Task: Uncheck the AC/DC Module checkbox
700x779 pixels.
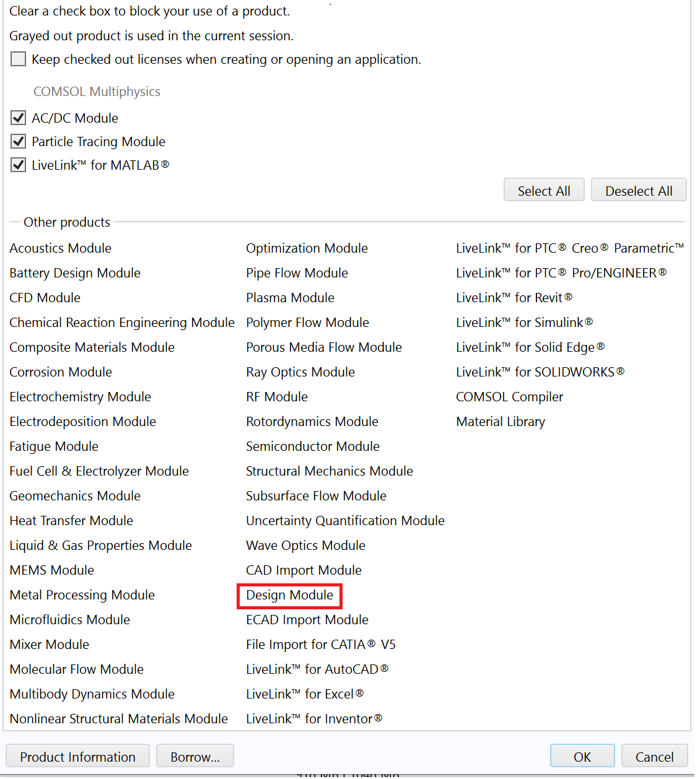Action: point(19,118)
